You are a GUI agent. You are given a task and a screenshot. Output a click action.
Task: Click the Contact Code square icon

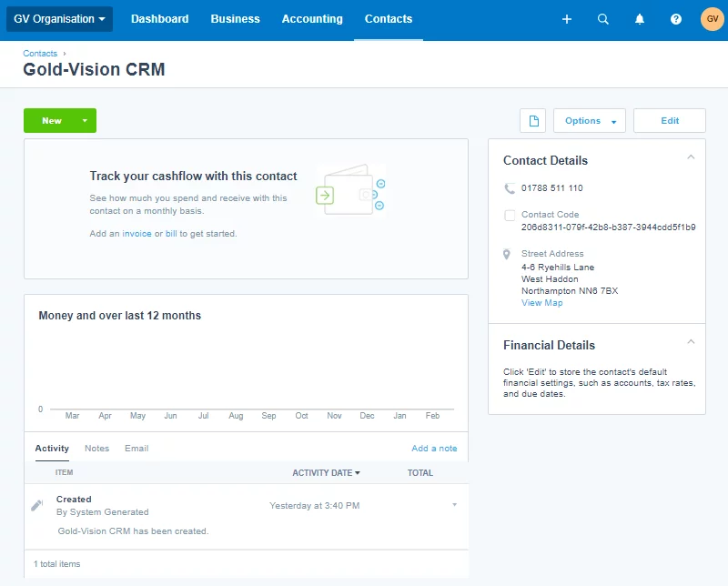[510, 215]
